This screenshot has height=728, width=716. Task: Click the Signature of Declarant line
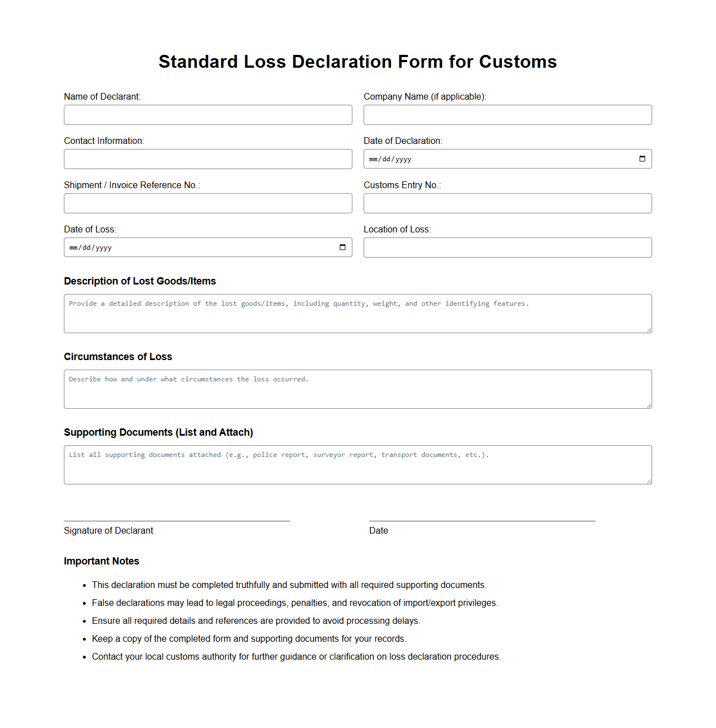coord(177,520)
